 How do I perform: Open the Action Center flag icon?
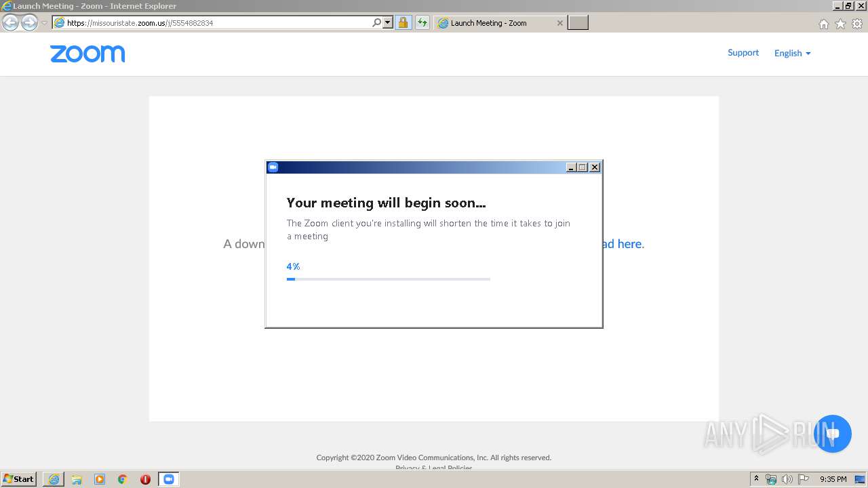(804, 479)
